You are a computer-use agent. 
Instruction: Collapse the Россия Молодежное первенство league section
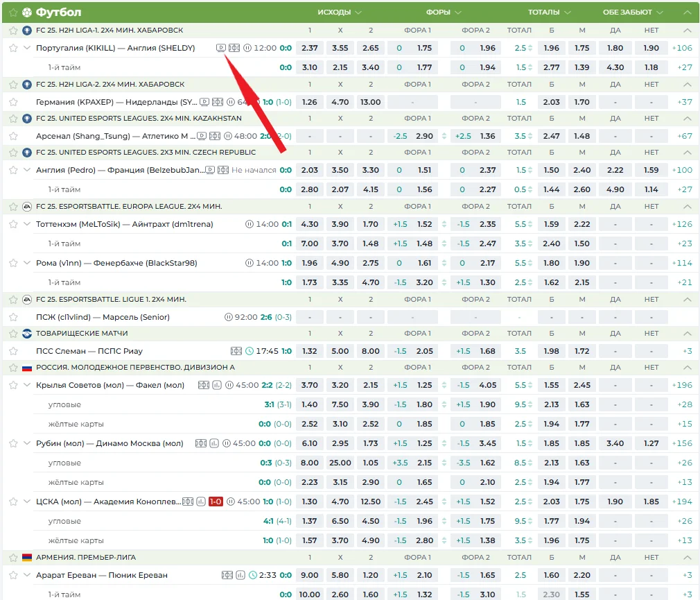(x=687, y=368)
